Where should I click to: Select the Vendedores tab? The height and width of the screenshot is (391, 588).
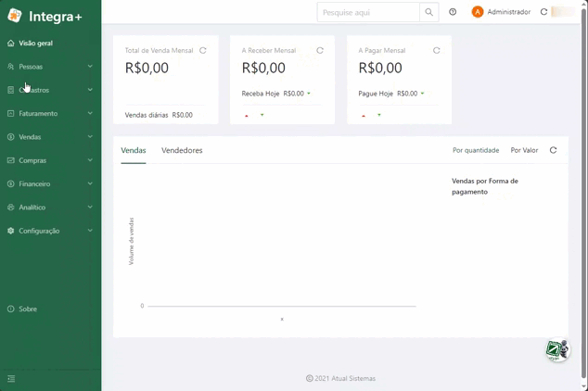click(x=182, y=150)
